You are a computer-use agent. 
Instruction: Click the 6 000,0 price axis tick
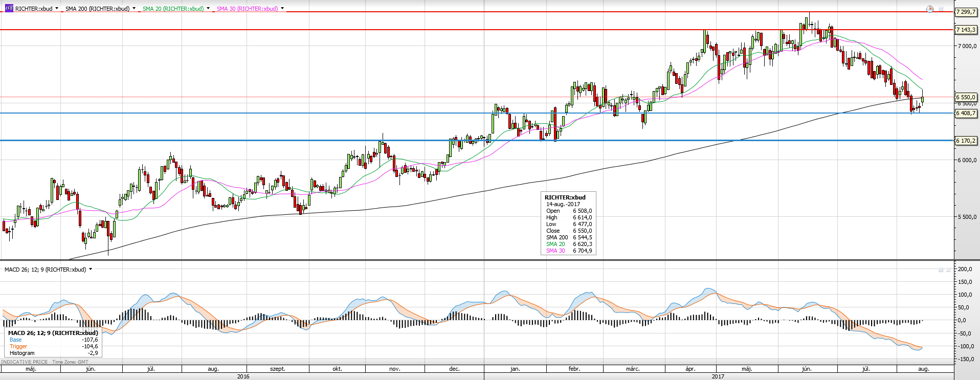coord(967,160)
